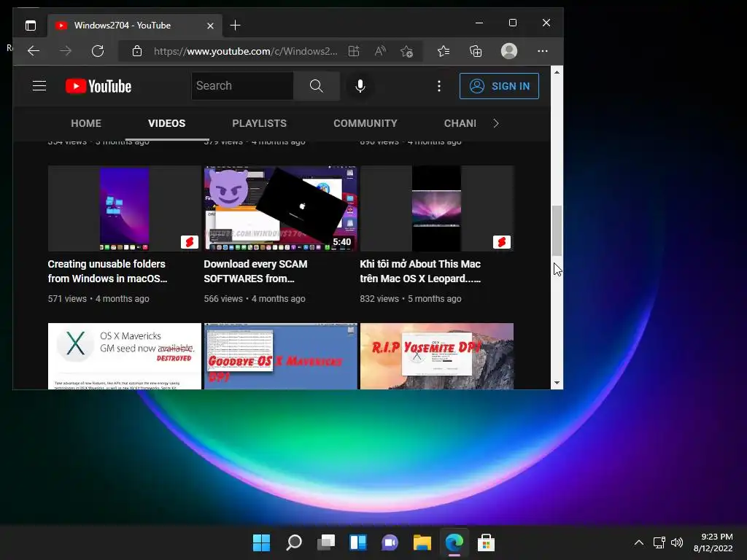Open the PLAYLISTS channel tab

tap(259, 123)
